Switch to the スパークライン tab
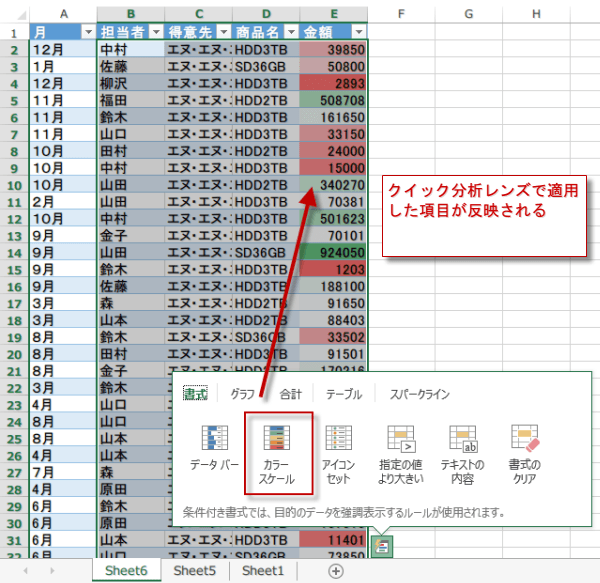This screenshot has width=600, height=583. tap(420, 394)
